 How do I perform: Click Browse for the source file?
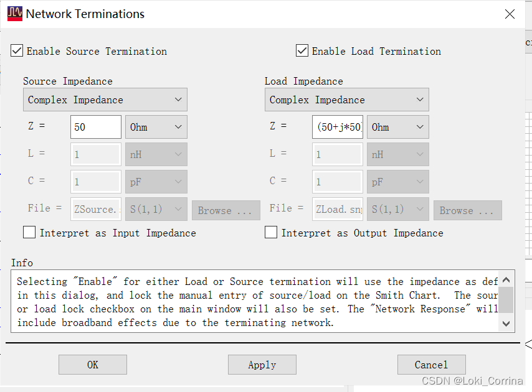[226, 210]
